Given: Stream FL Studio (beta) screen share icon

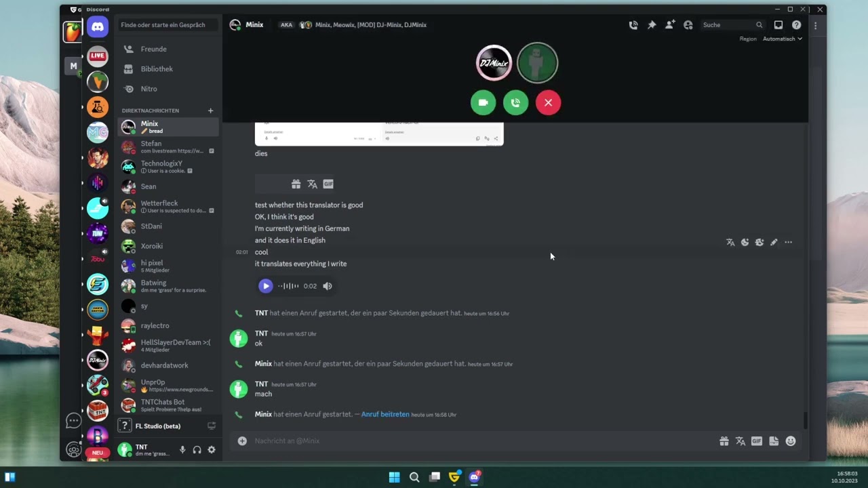Looking at the screenshot, I should point(212,426).
